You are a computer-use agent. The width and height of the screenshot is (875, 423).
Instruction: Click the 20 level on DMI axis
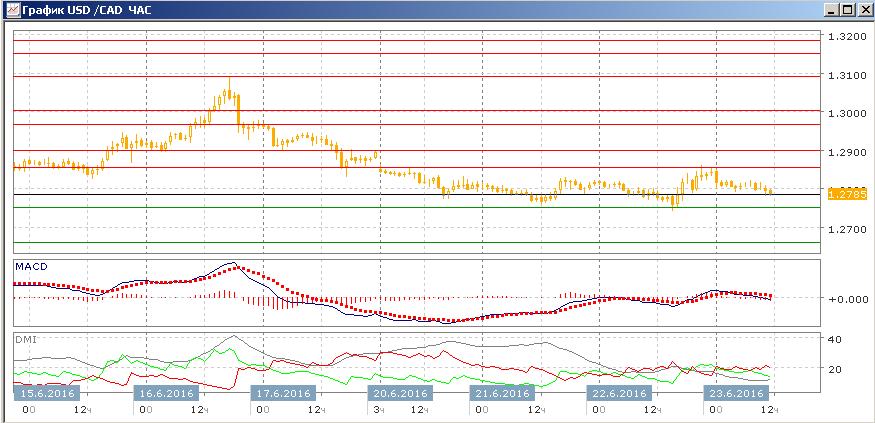(x=835, y=369)
